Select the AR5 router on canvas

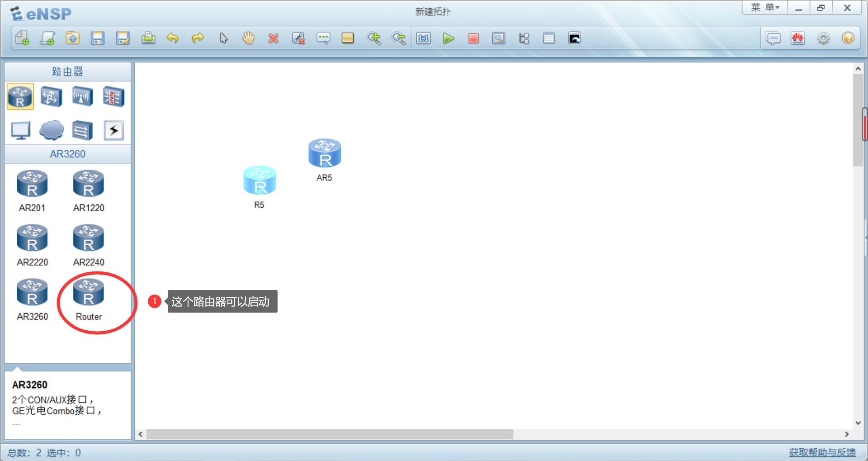(325, 153)
